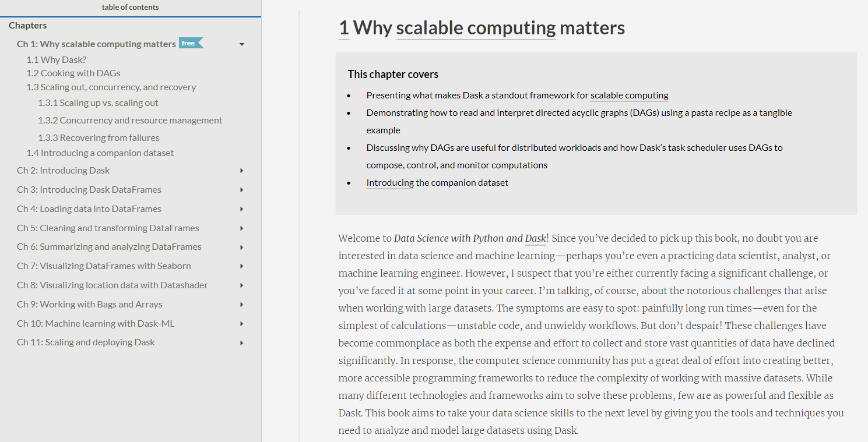Click 'scalable computing' link in first bullet

pos(630,96)
